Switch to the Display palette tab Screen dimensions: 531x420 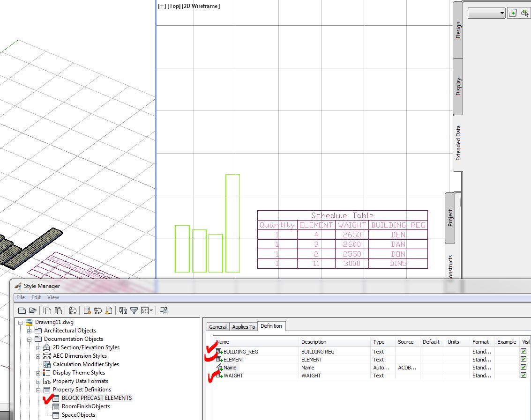(457, 85)
